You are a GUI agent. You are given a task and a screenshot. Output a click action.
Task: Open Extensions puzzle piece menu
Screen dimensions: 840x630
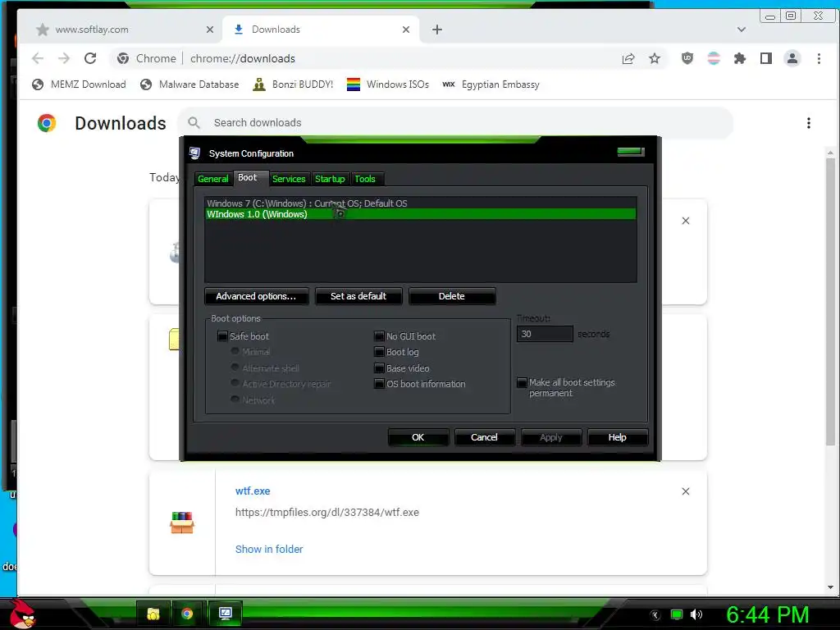(740, 58)
